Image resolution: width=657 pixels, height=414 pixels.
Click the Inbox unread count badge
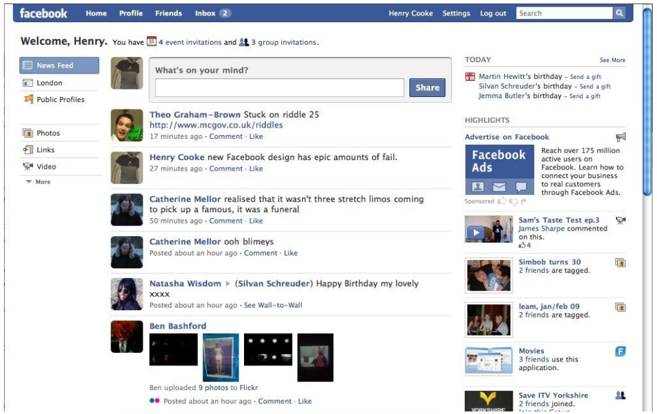(225, 13)
